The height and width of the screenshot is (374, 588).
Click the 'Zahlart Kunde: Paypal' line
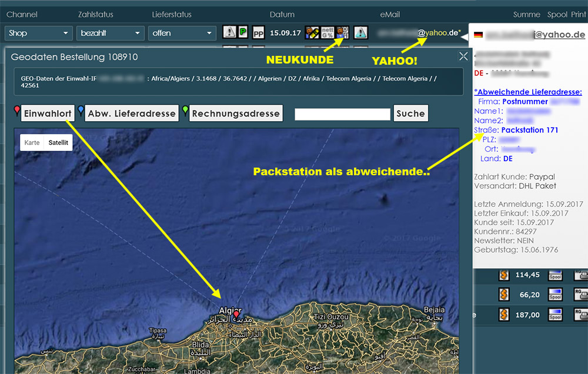pos(514,176)
